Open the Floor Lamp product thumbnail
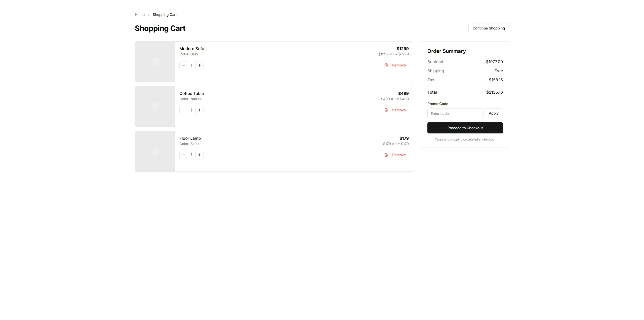Viewport: 644px width, 320px height. pos(155,151)
